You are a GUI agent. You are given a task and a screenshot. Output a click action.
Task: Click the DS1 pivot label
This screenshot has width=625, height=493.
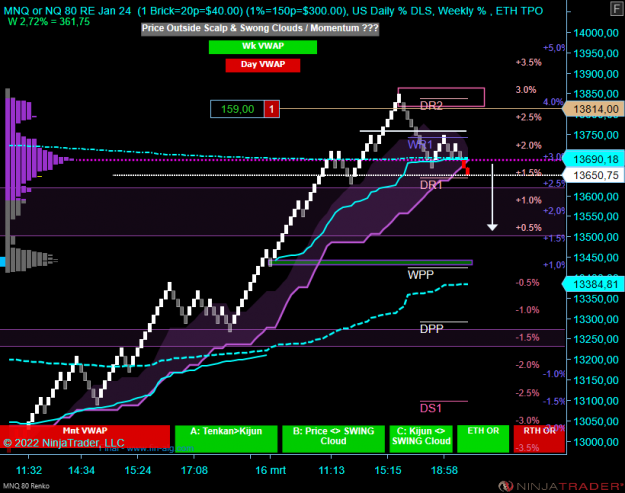tap(430, 408)
